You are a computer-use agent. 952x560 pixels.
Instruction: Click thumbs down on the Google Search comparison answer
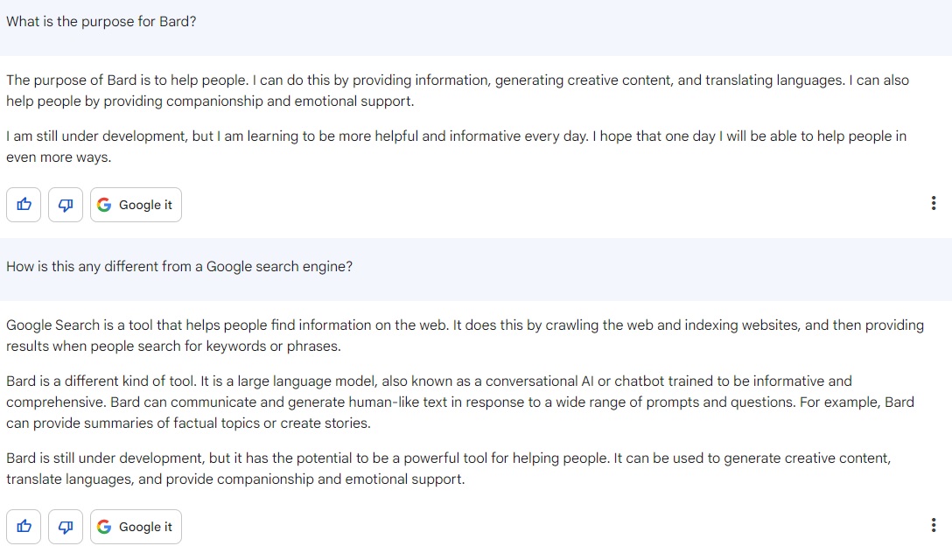coord(66,527)
